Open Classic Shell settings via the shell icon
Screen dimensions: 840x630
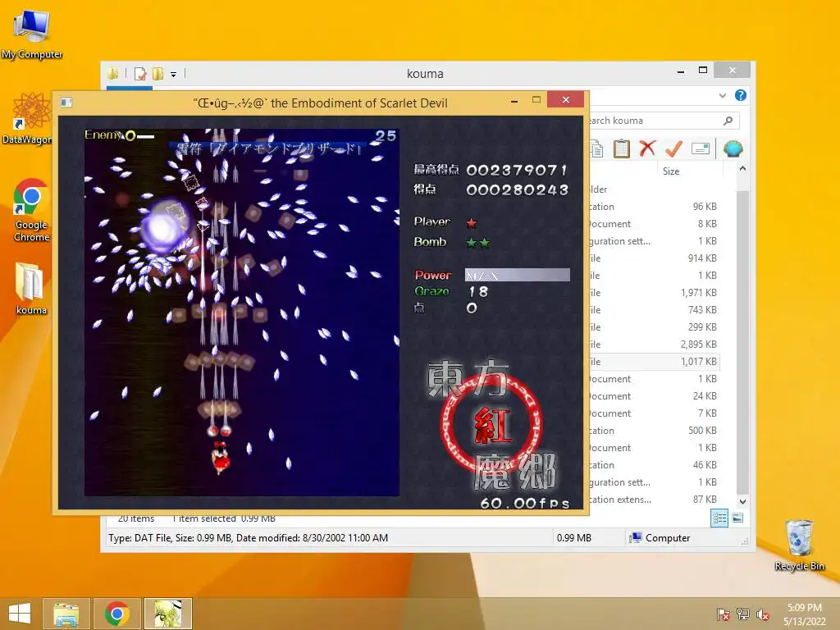733,148
